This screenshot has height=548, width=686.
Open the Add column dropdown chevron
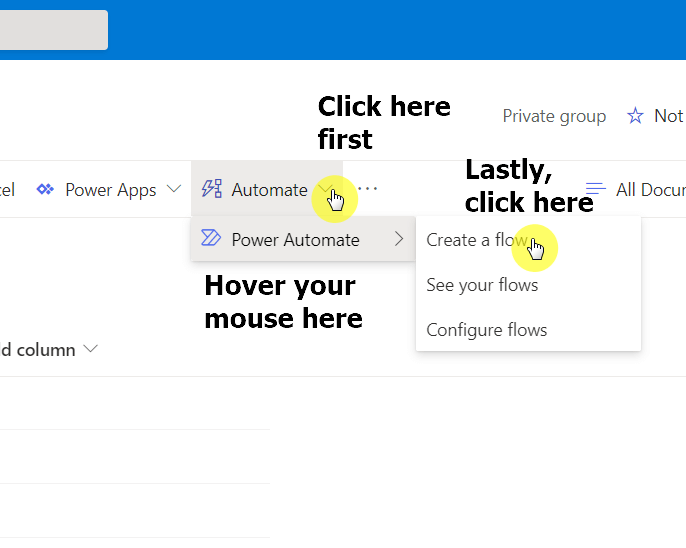point(91,349)
